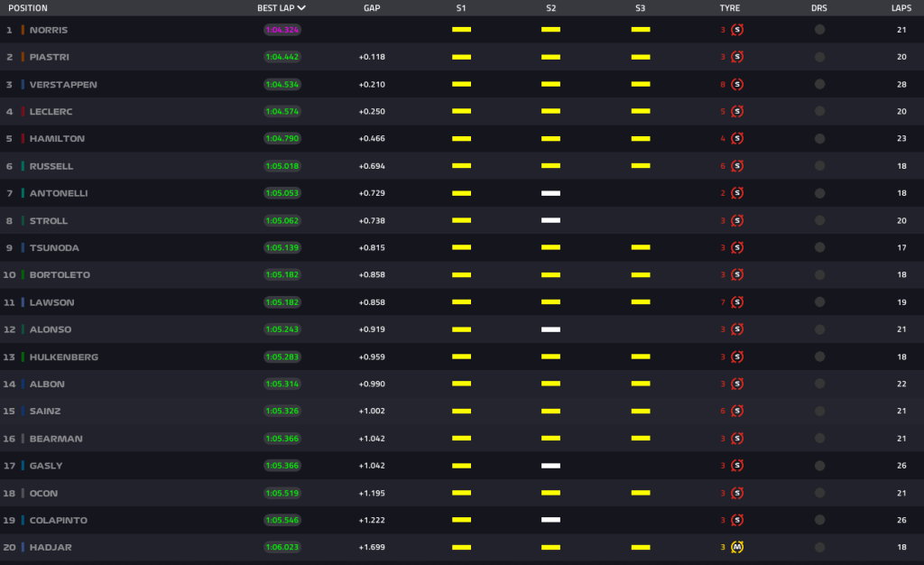The image size is (924, 565).
Task: Click Hadjar's DRS indicator dot
Action: click(x=819, y=547)
